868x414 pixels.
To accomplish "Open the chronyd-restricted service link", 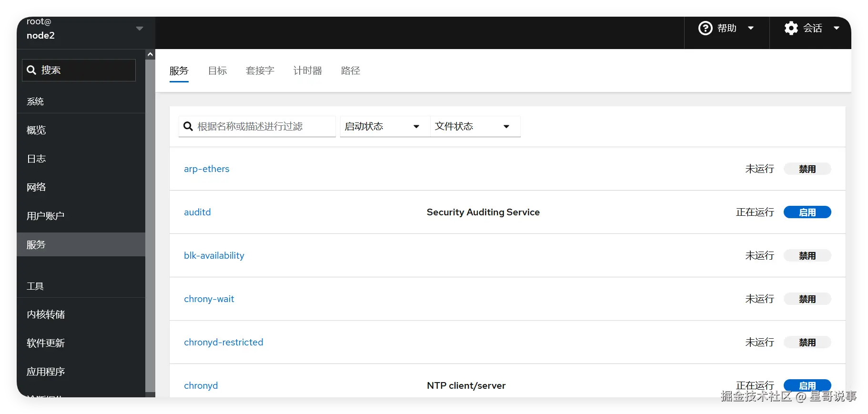I will (x=223, y=342).
